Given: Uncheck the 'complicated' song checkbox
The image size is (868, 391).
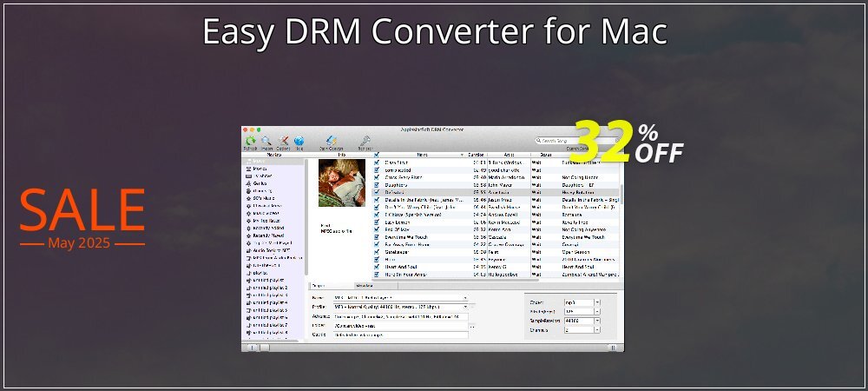Looking at the screenshot, I should click(x=377, y=170).
